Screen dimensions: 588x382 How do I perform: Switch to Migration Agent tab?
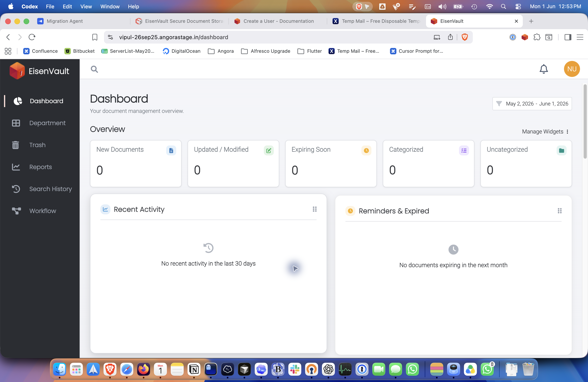82,21
